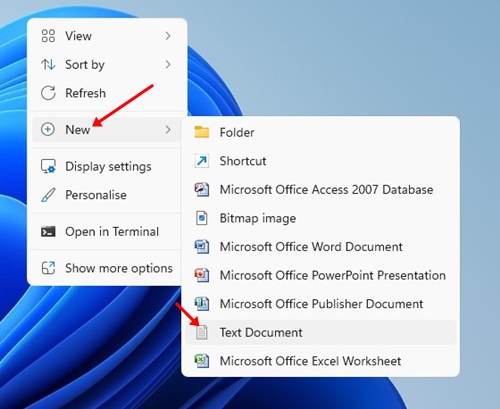Screen dimensions: 500x409
Task: Expand the View submenu chevron
Action: 168,36
